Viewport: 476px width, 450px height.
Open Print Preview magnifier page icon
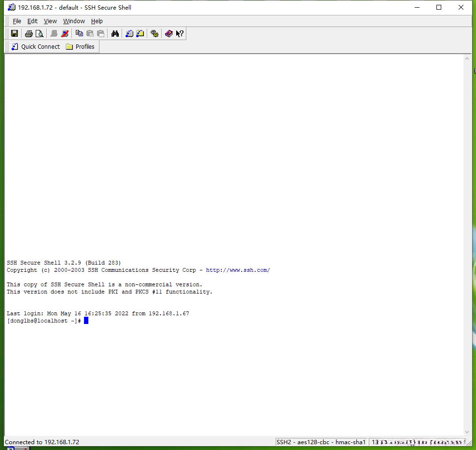click(40, 33)
